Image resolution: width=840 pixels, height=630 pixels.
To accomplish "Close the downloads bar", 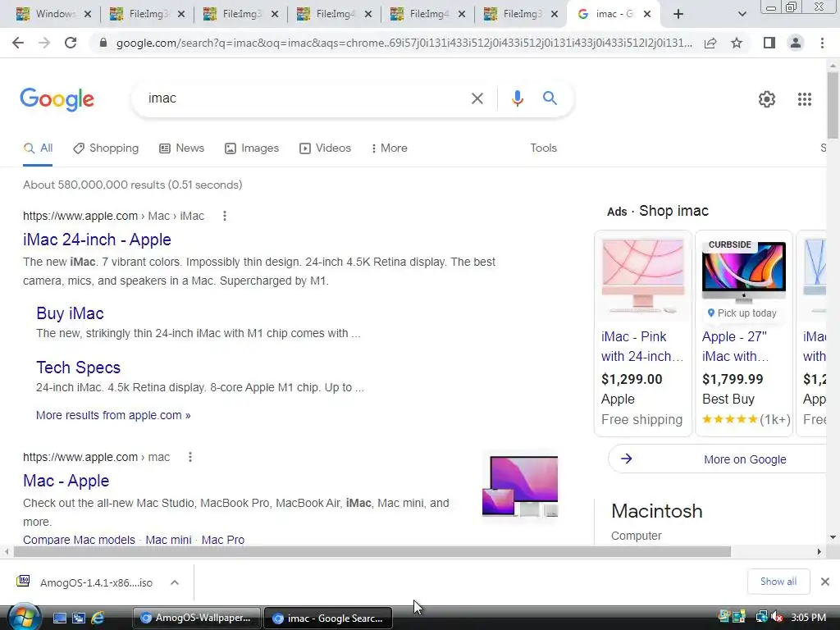I will pos(825,582).
